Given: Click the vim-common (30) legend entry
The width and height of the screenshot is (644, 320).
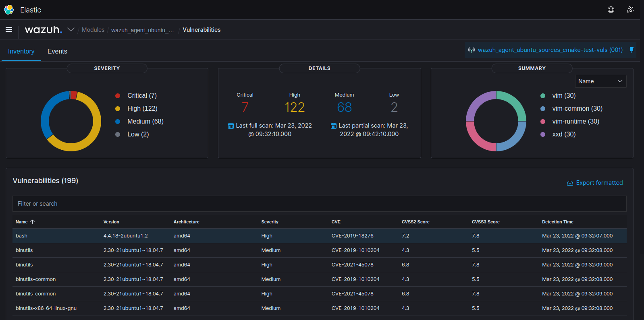Looking at the screenshot, I should pos(577,109).
